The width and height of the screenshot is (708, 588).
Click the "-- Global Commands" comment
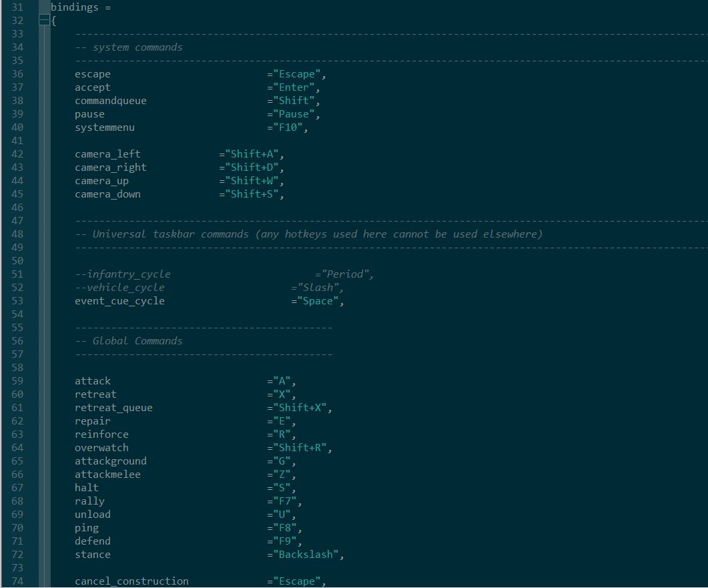pyautogui.click(x=129, y=341)
